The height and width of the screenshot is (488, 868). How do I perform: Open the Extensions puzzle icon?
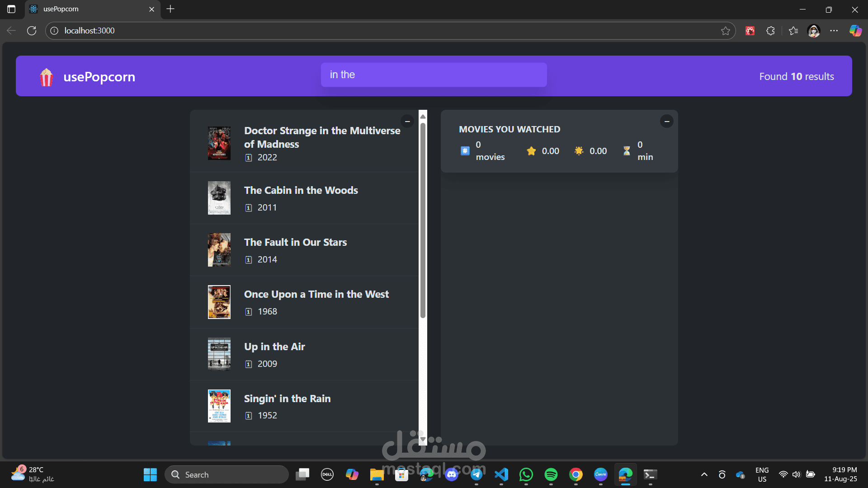tap(771, 31)
